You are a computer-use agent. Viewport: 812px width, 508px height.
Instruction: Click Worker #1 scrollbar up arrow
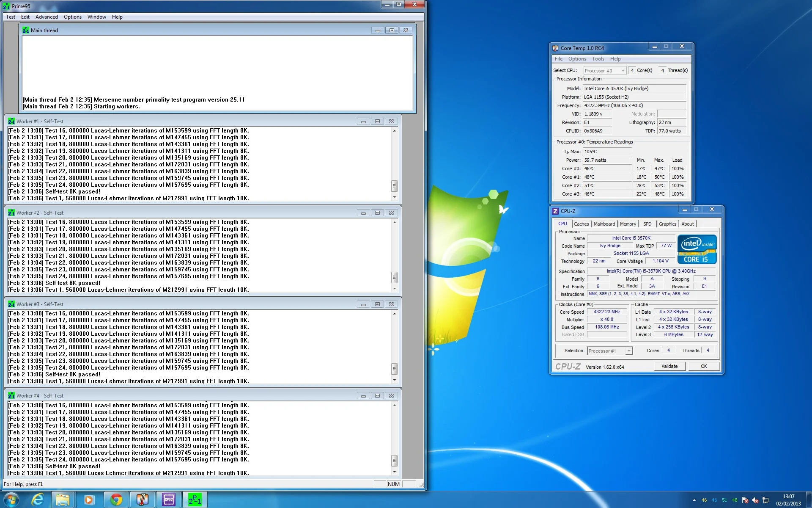[x=394, y=131]
